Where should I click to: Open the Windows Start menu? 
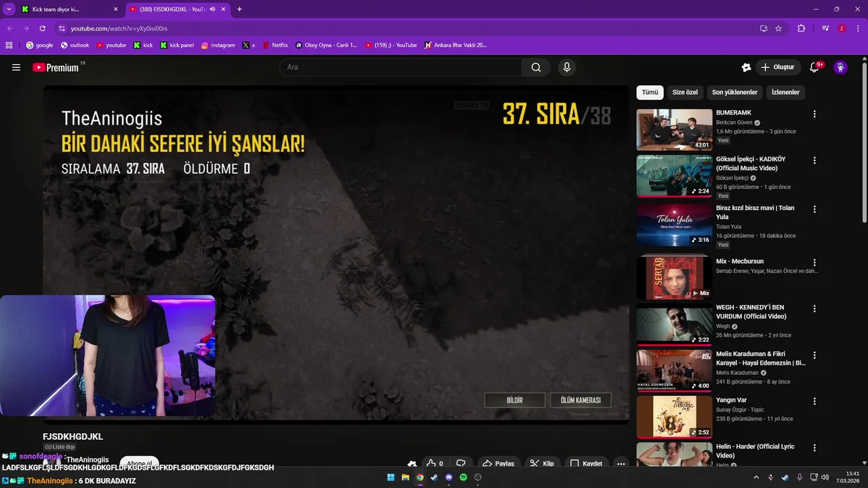[x=391, y=477]
